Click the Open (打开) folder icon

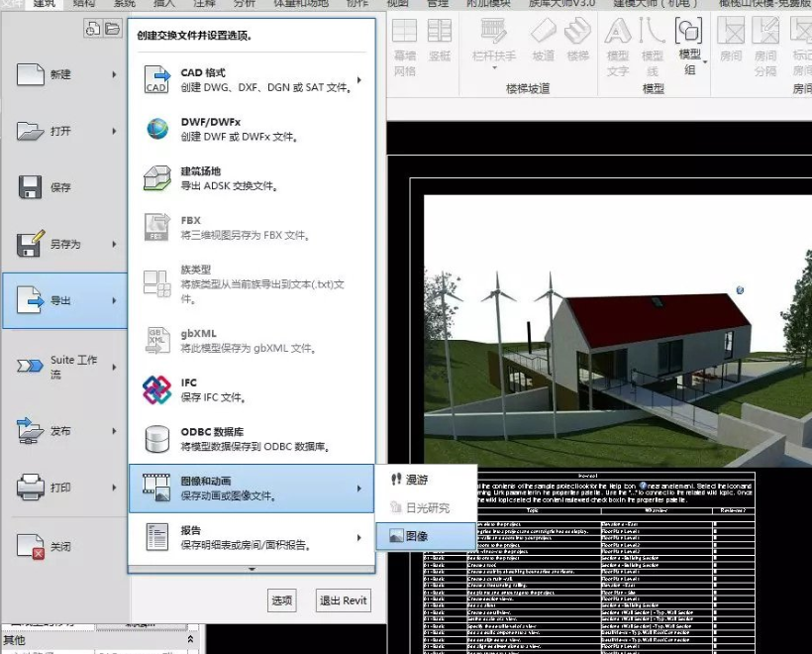click(30, 131)
